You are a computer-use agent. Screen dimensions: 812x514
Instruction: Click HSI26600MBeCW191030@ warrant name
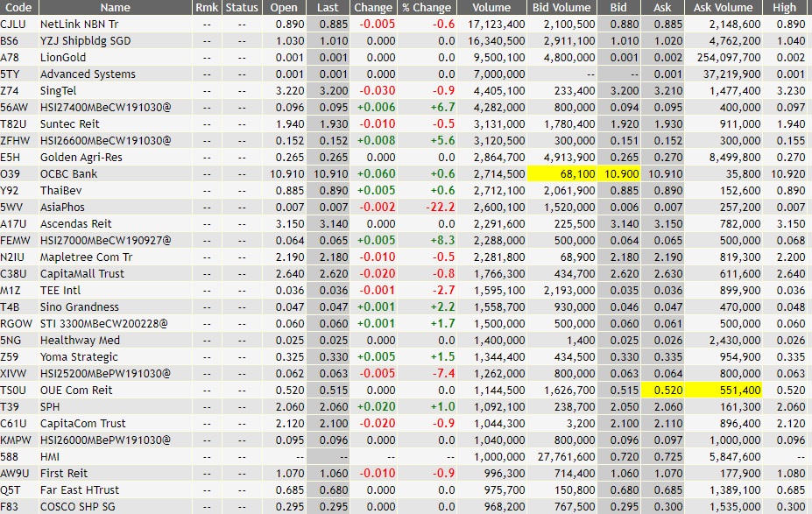point(106,140)
